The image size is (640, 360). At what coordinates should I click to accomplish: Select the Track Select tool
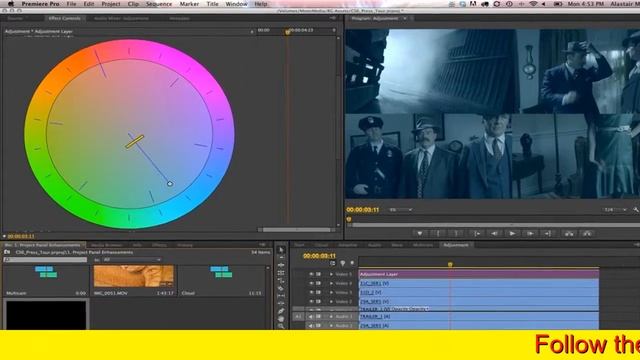281,258
